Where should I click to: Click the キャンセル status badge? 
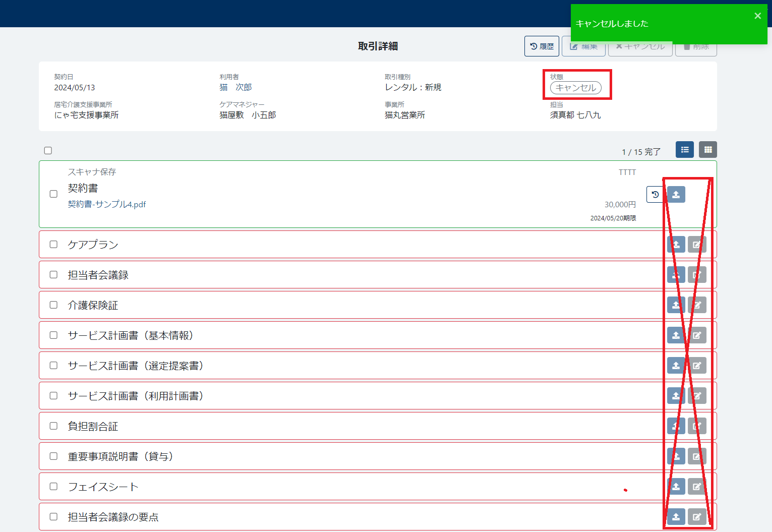(576, 88)
